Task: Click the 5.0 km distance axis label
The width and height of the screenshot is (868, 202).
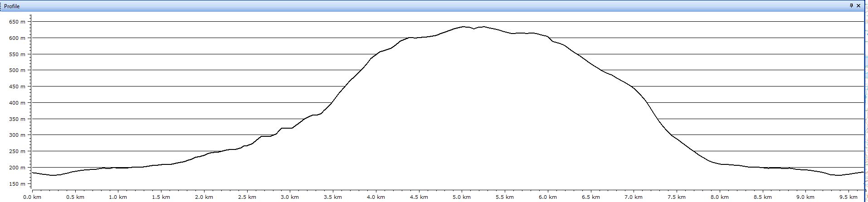Action: click(x=462, y=197)
